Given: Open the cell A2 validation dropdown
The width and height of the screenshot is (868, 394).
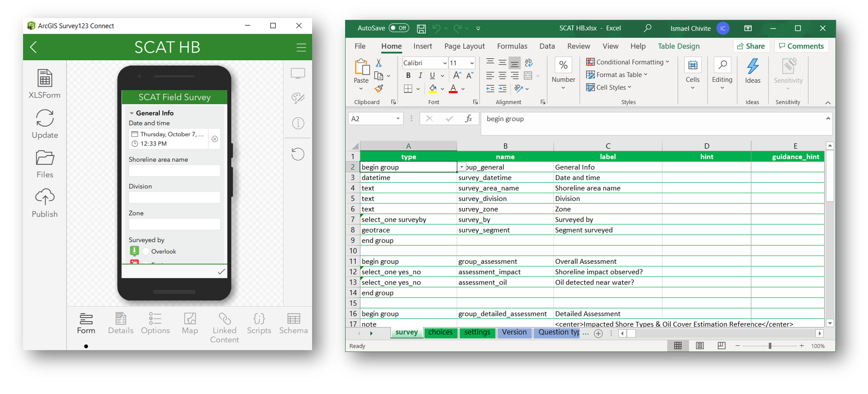Looking at the screenshot, I should 461,167.
